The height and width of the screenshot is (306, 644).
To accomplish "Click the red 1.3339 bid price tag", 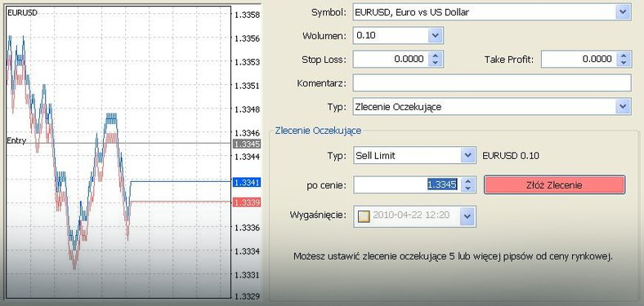I will (x=247, y=202).
